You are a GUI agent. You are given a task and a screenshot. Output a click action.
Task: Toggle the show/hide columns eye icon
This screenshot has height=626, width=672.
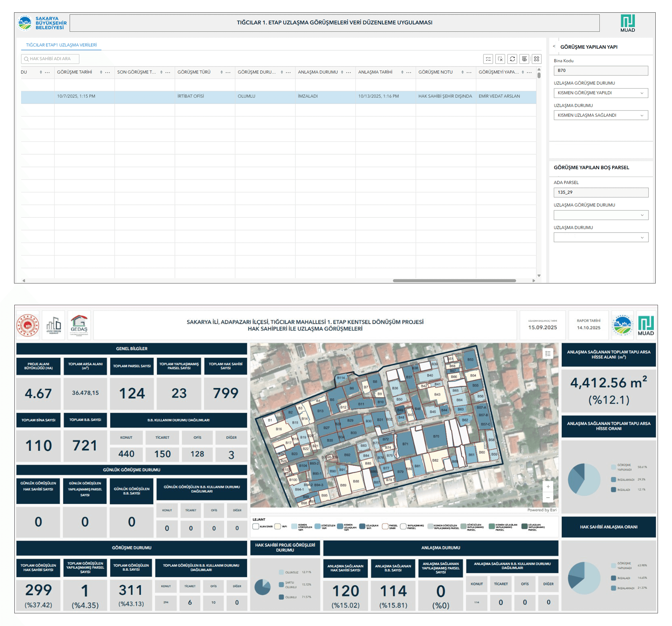click(x=524, y=59)
